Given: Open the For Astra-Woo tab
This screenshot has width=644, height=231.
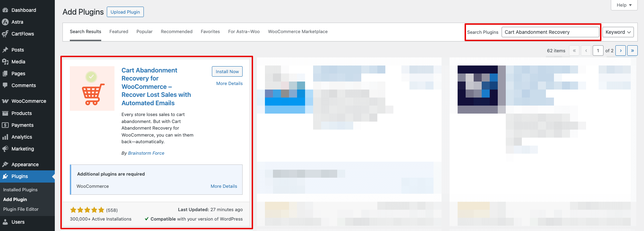Looking at the screenshot, I should (244, 32).
